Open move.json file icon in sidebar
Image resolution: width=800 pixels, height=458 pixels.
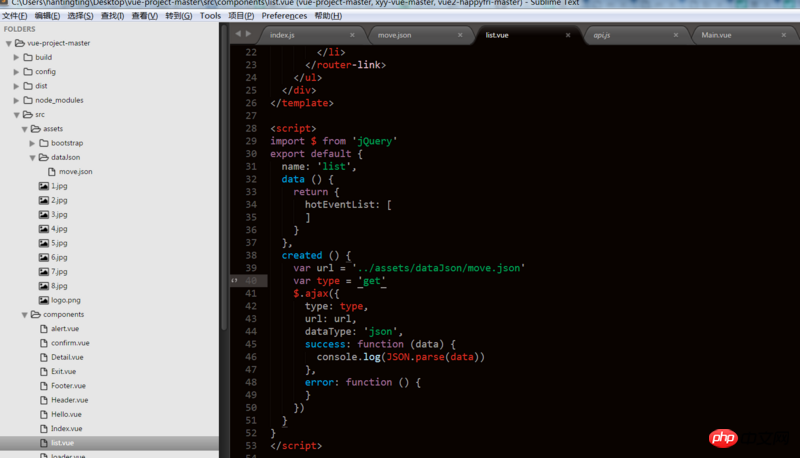pyautogui.click(x=52, y=171)
